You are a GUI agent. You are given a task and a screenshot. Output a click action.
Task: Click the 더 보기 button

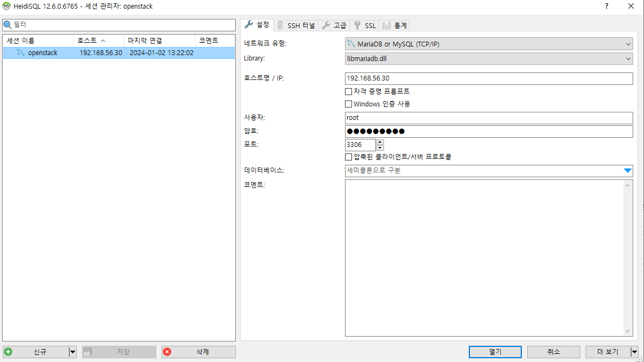(608, 352)
